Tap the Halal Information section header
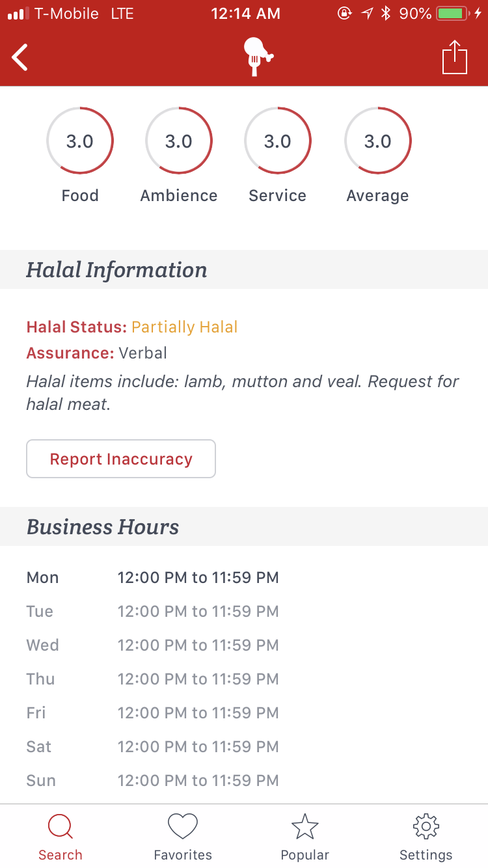The width and height of the screenshot is (488, 868). click(x=117, y=269)
